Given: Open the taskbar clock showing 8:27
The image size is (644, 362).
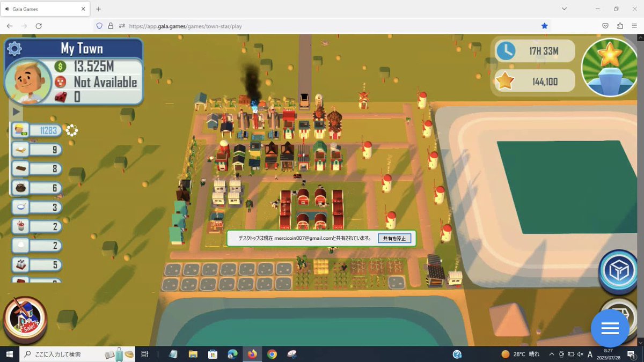Looking at the screenshot, I should pos(608,354).
